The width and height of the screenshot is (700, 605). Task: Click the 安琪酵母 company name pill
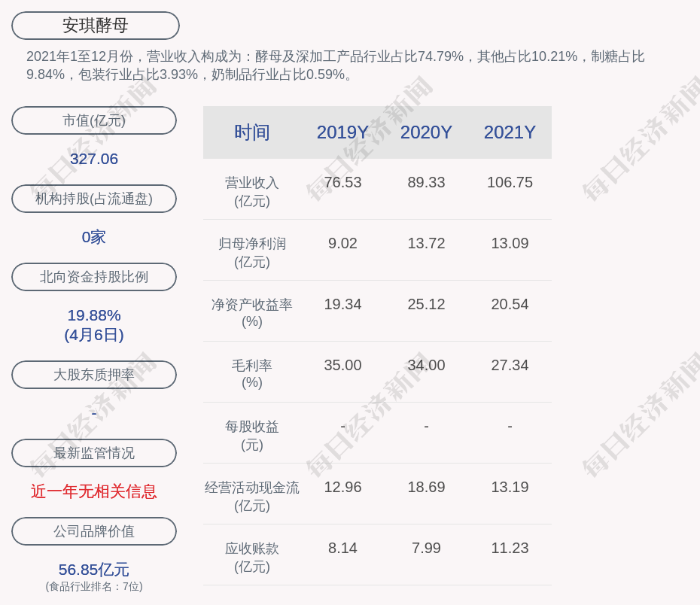click(96, 26)
